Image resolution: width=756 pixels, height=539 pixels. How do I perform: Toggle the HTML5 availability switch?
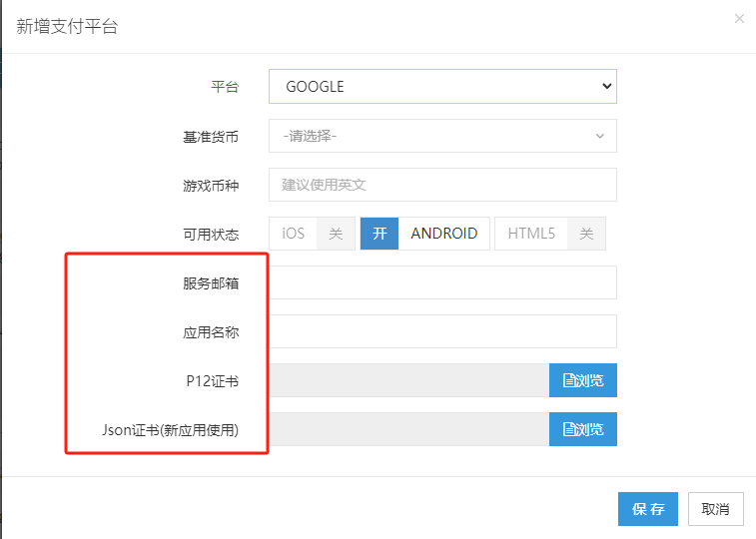click(550, 234)
